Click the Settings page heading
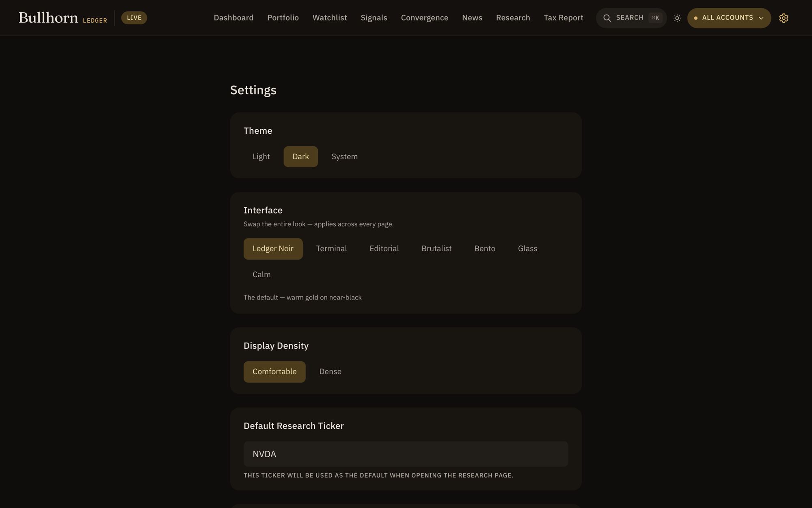Viewport: 812px width, 508px height. (x=253, y=90)
